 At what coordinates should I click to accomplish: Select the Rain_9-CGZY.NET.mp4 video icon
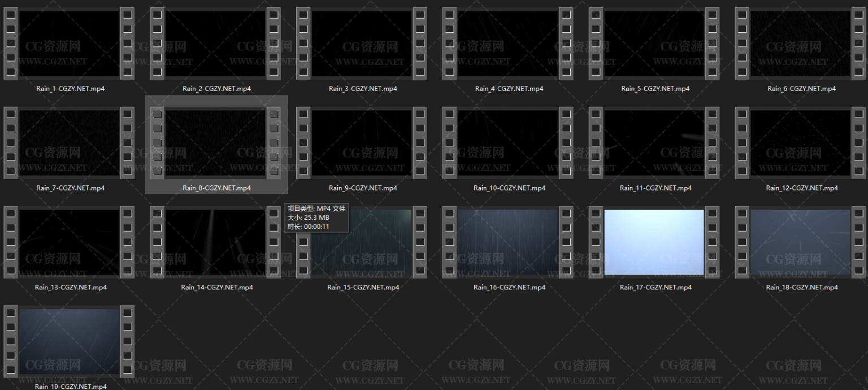(362, 143)
